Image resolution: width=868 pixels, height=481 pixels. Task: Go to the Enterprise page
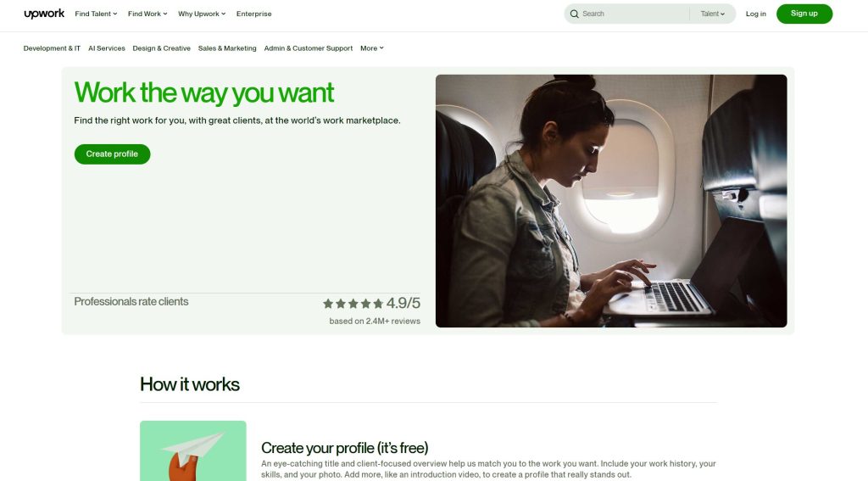(253, 14)
